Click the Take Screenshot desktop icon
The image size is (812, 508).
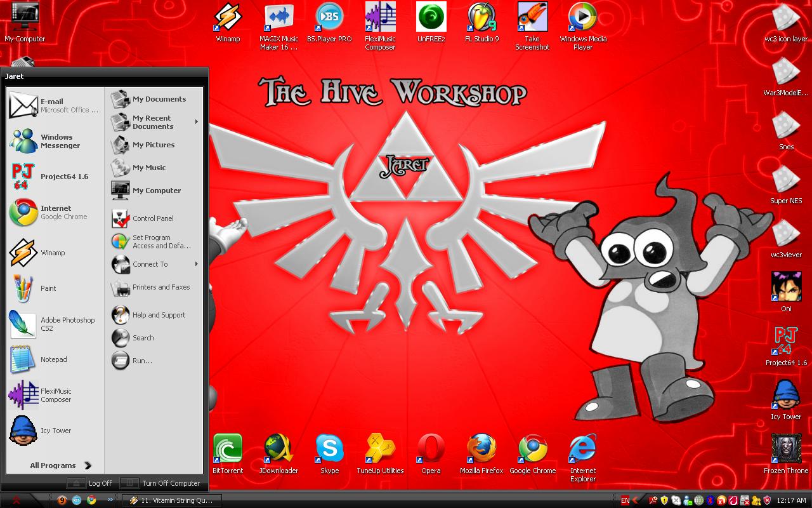click(x=532, y=26)
